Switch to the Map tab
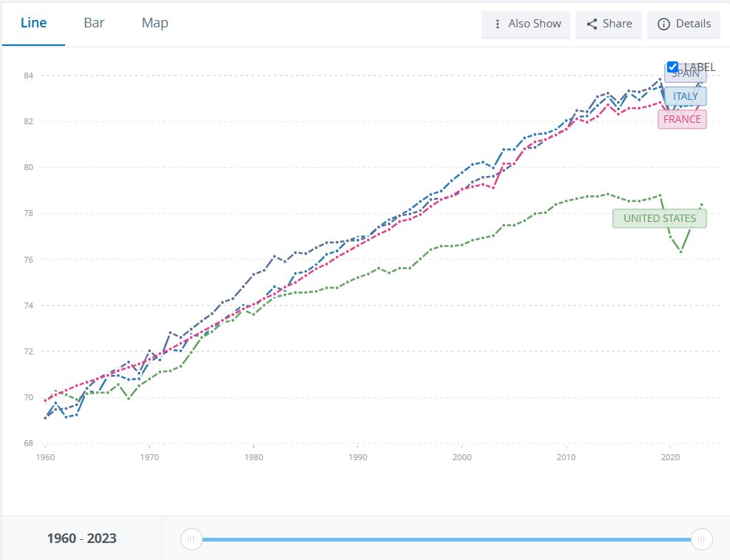Screen dimensions: 730x560 [155, 23]
